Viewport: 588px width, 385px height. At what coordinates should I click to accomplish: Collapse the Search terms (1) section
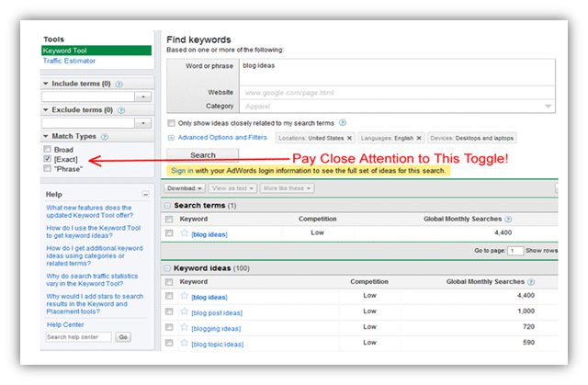pos(167,206)
